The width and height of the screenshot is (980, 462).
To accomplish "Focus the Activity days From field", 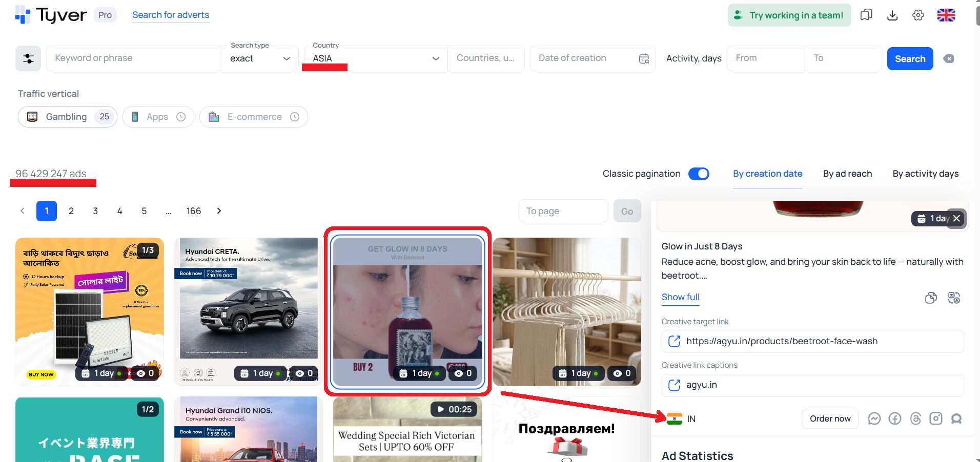I will pyautogui.click(x=765, y=58).
